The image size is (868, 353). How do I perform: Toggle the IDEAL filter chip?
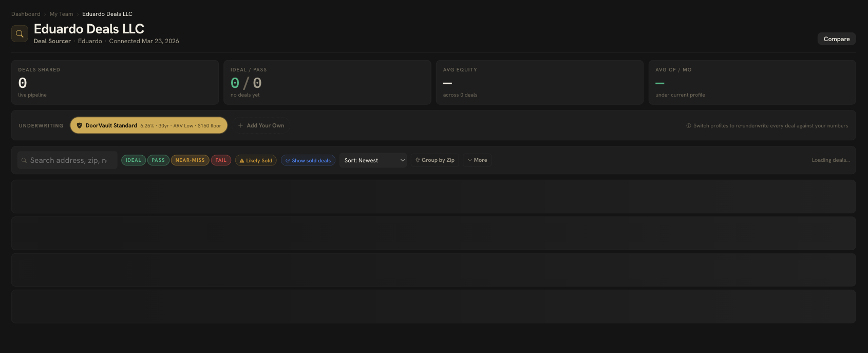[x=134, y=160]
